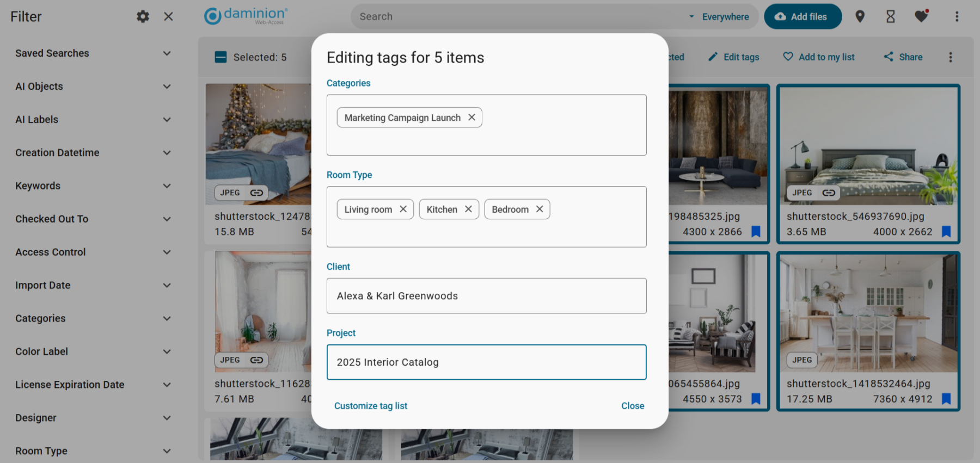Viewport: 980px width, 463px height.
Task: Close the Filter panel
Action: 168,16
